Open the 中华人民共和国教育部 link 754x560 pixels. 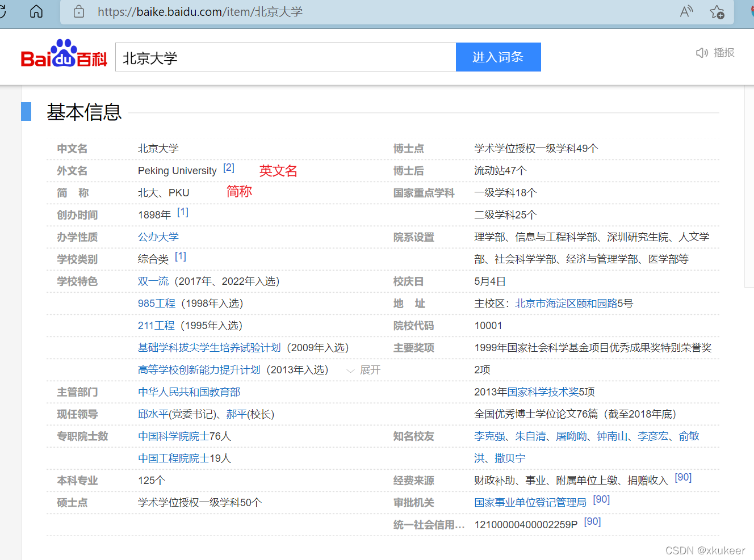(x=189, y=392)
